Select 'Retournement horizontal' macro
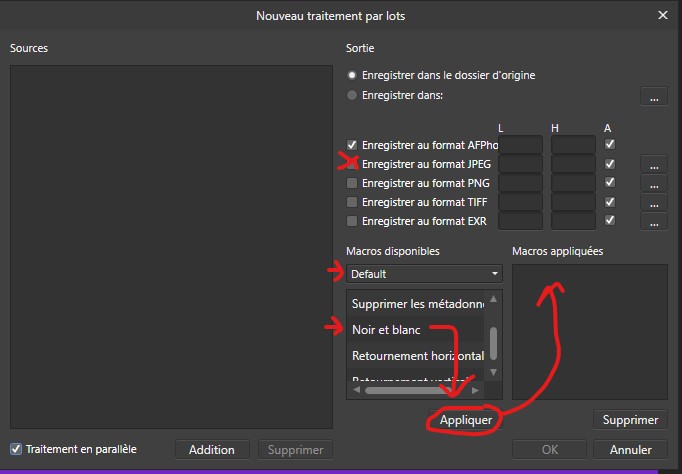This screenshot has height=474, width=682. point(417,356)
